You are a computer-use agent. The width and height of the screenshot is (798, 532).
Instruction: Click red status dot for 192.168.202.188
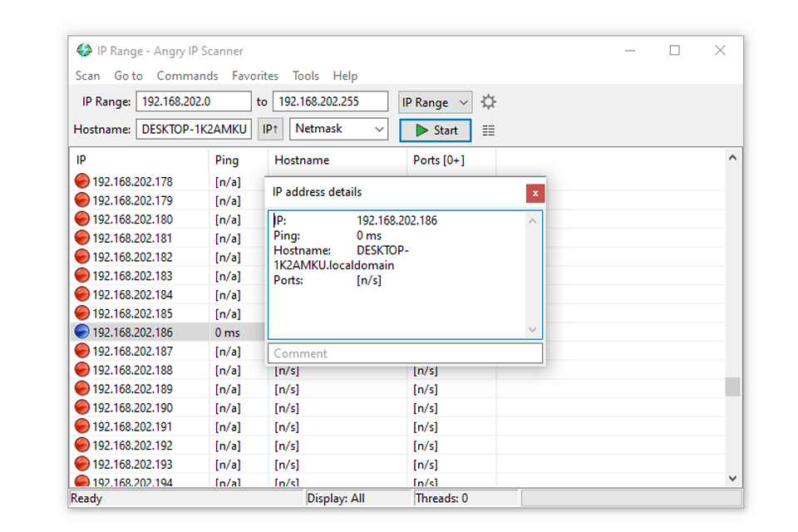[82, 370]
